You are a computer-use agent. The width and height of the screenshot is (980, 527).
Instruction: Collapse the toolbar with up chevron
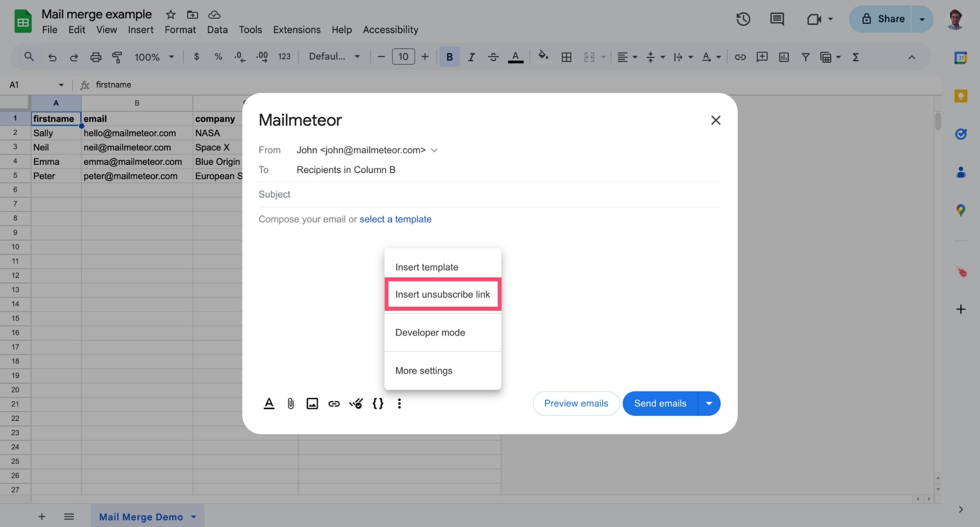[x=911, y=57]
